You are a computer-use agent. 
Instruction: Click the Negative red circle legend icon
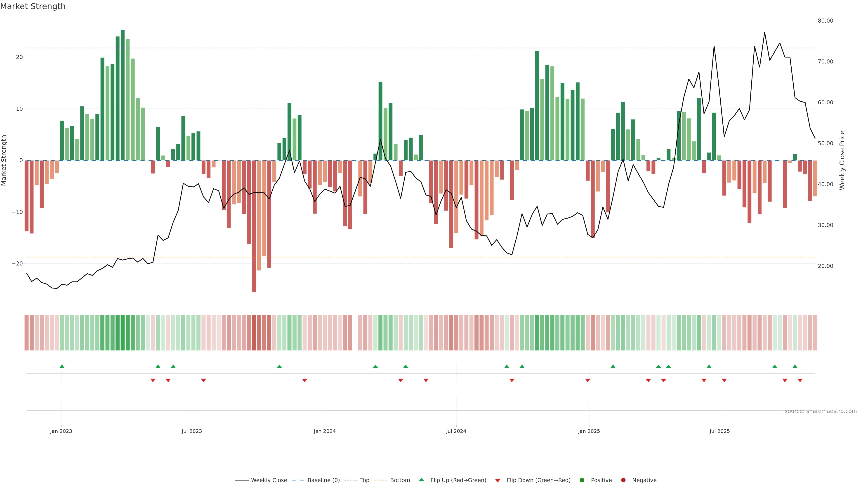pos(623,480)
